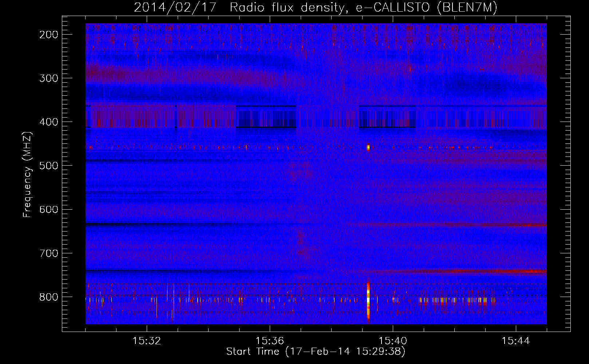Click the 500 MHz frequency tick label
This screenshot has width=589, height=364.
tap(48, 166)
